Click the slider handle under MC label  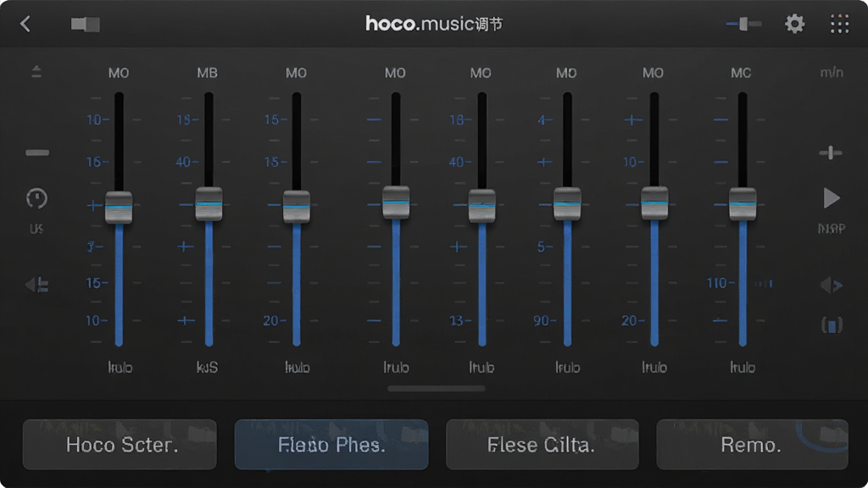tap(743, 204)
